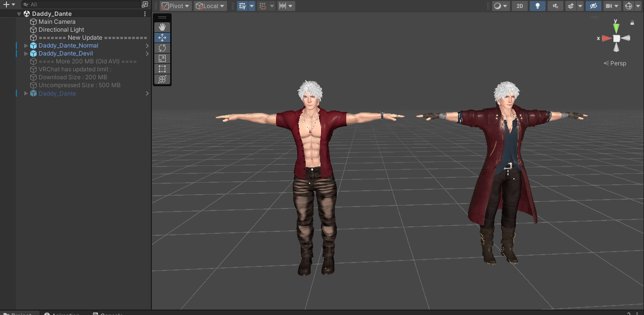This screenshot has width=644, height=315.
Task: Click the cube icon next to Main Camera
Action: click(33, 22)
